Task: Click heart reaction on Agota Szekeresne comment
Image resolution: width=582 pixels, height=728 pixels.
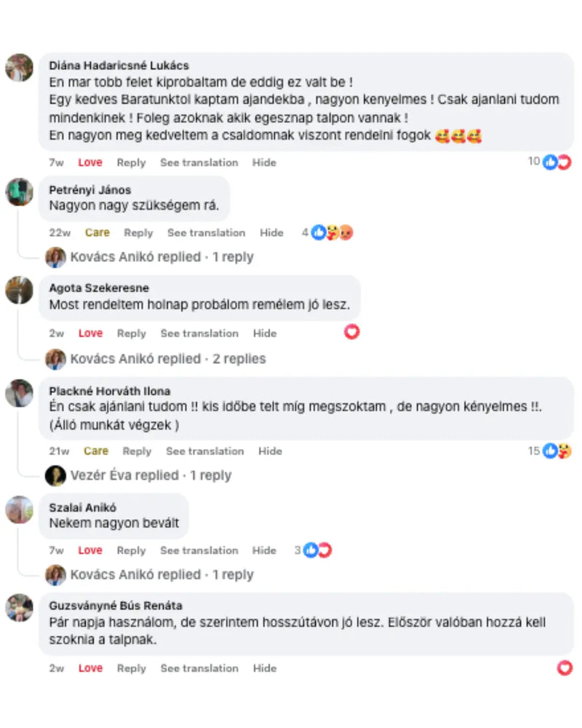Action: (351, 332)
